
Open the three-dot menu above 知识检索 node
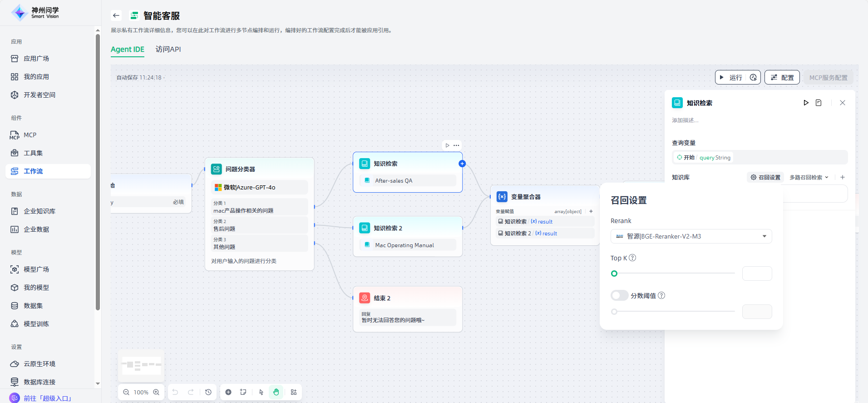click(x=456, y=145)
